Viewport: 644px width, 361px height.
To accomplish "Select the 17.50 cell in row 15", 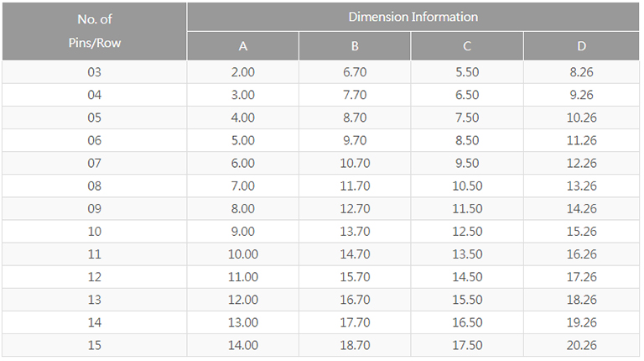I will [x=467, y=344].
